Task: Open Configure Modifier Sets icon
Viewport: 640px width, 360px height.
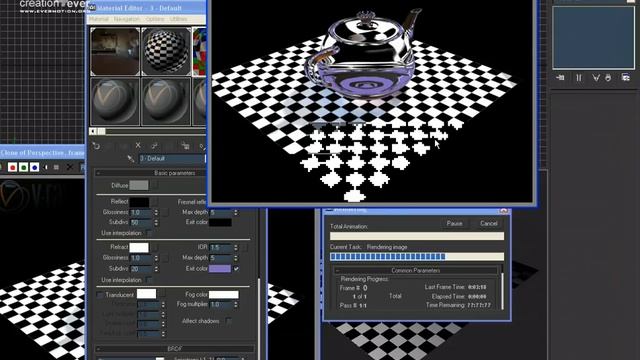Action: (x=625, y=78)
